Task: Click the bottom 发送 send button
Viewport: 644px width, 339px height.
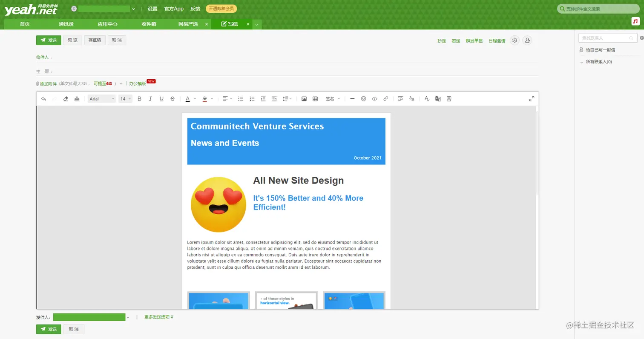Action: 49,329
